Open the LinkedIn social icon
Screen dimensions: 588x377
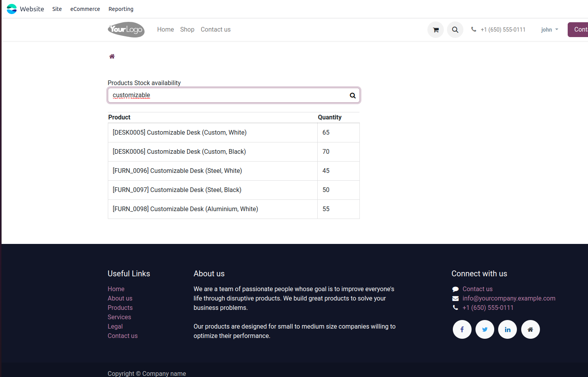[x=508, y=329]
